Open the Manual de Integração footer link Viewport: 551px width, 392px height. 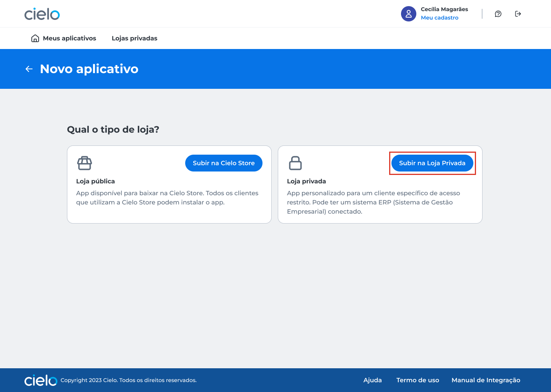486,380
